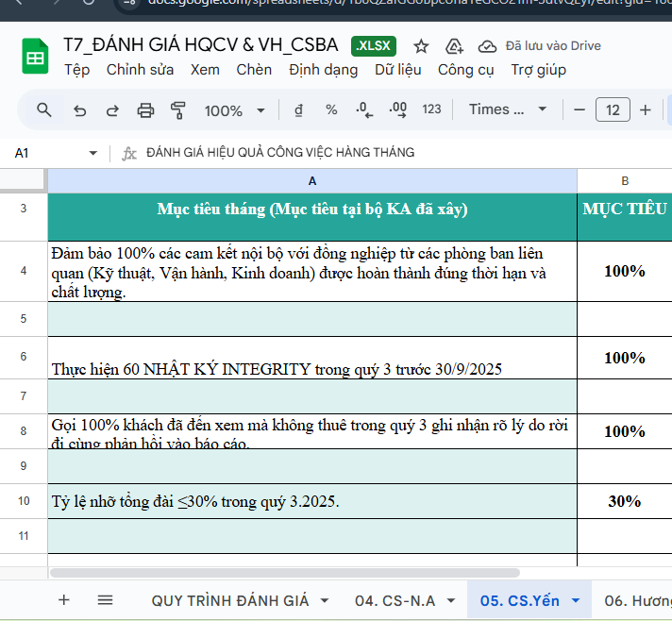Screen dimensions: 672x621
Task: Open the Google Sheets home icon
Action: click(35, 58)
